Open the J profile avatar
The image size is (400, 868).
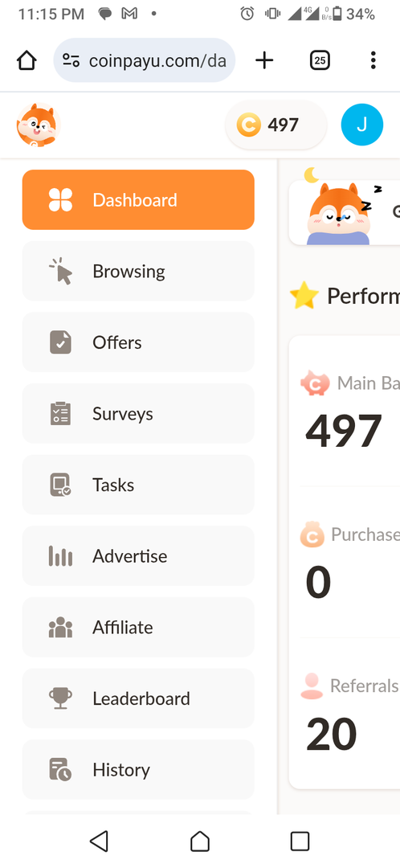click(361, 125)
